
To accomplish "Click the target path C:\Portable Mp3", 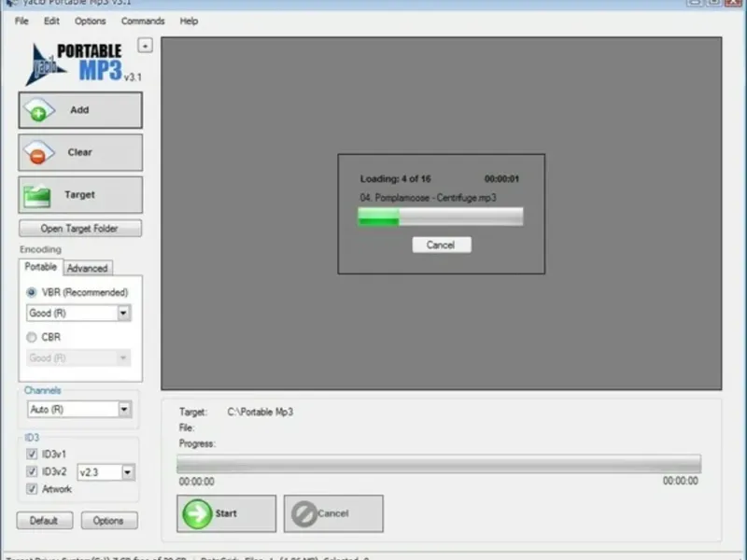I will coord(261,412).
